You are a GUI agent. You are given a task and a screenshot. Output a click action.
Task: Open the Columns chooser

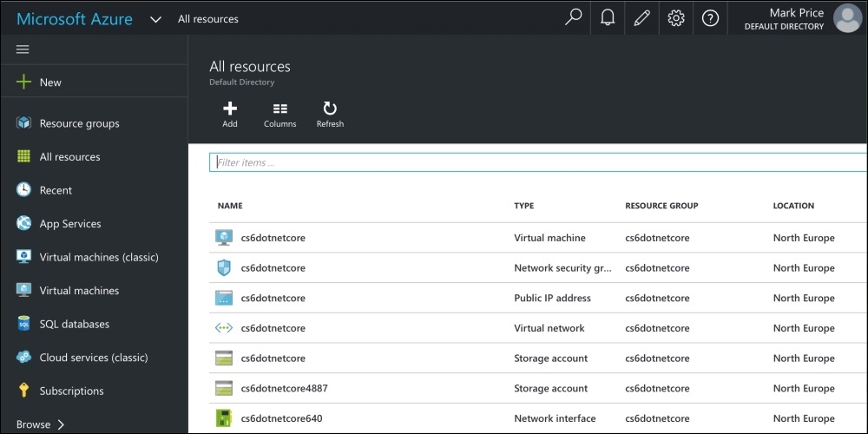tap(280, 115)
